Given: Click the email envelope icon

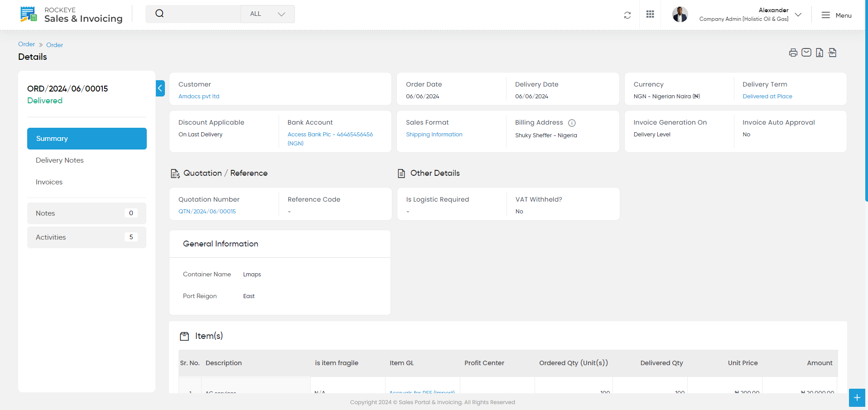Looking at the screenshot, I should (x=806, y=53).
